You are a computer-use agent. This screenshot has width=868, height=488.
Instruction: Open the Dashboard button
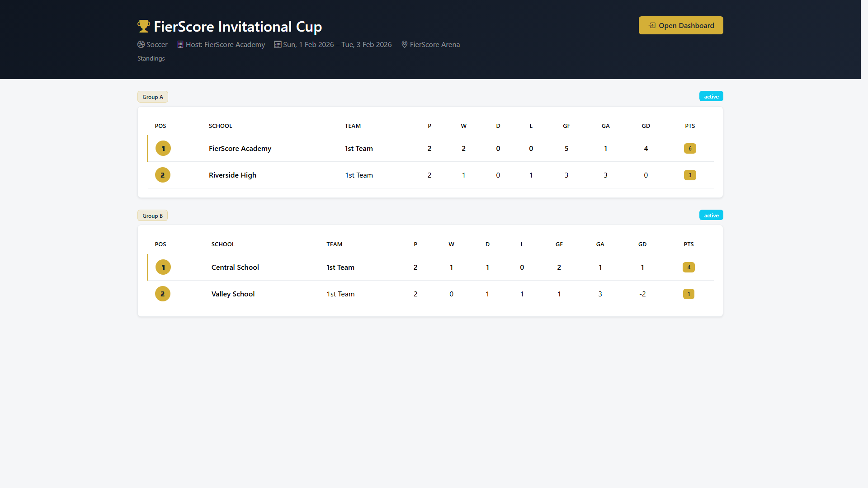click(681, 25)
